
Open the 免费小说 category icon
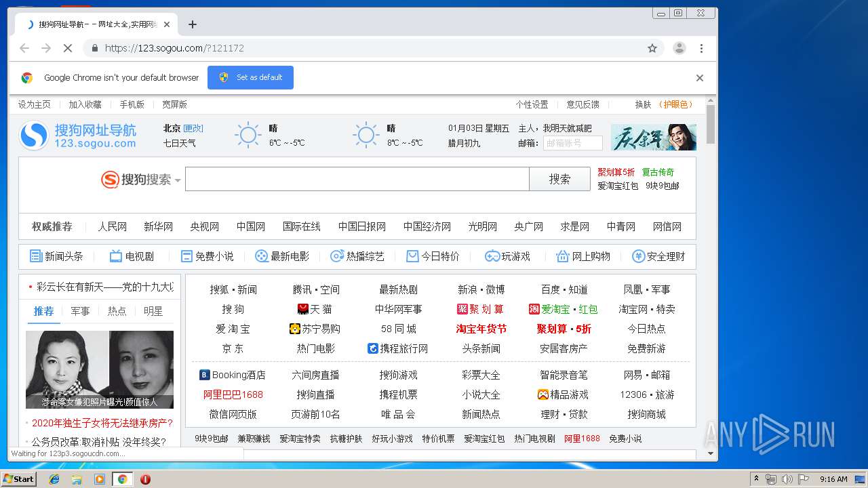[x=186, y=256]
